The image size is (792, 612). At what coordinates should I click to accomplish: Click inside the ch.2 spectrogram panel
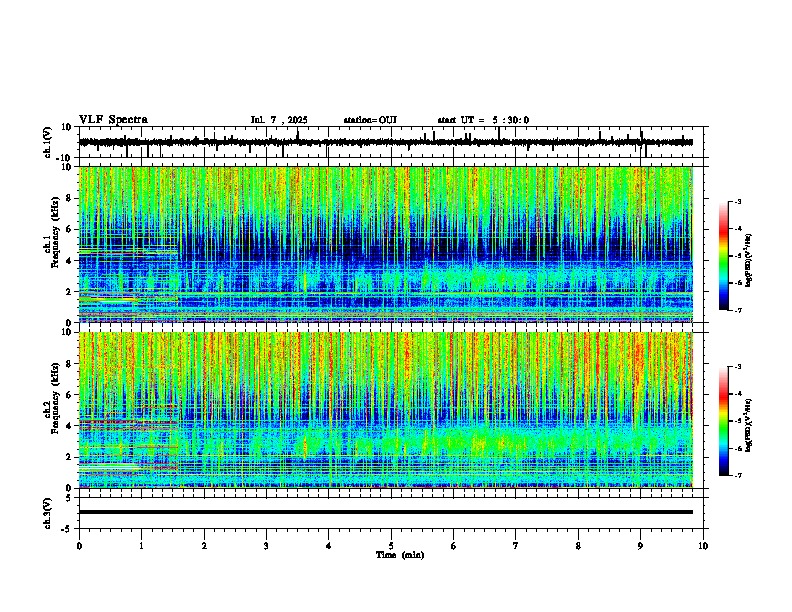click(386, 410)
